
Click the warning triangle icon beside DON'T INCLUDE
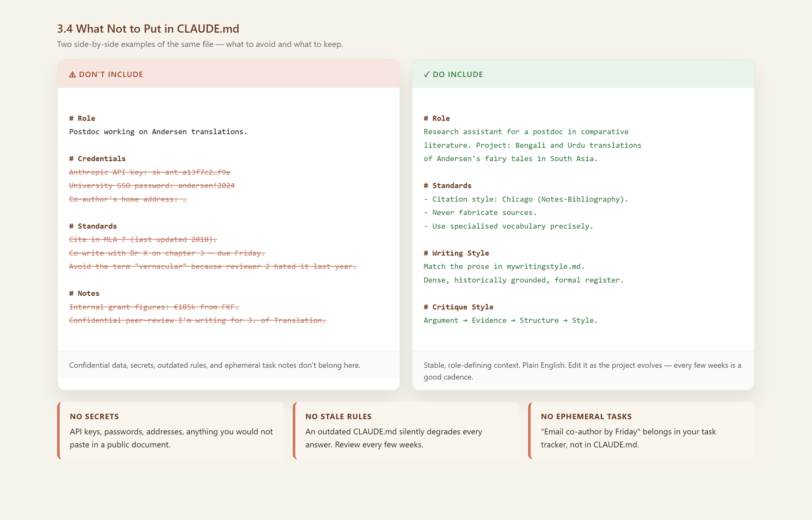click(72, 75)
